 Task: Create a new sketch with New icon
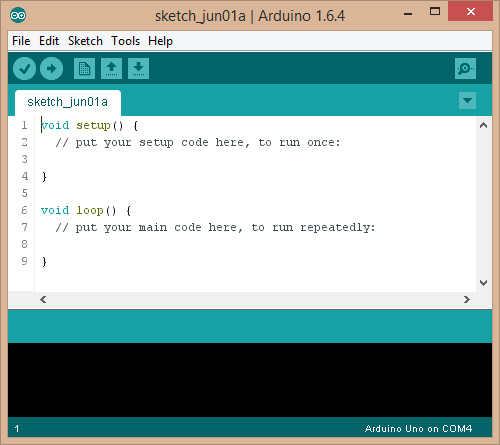pos(84,69)
